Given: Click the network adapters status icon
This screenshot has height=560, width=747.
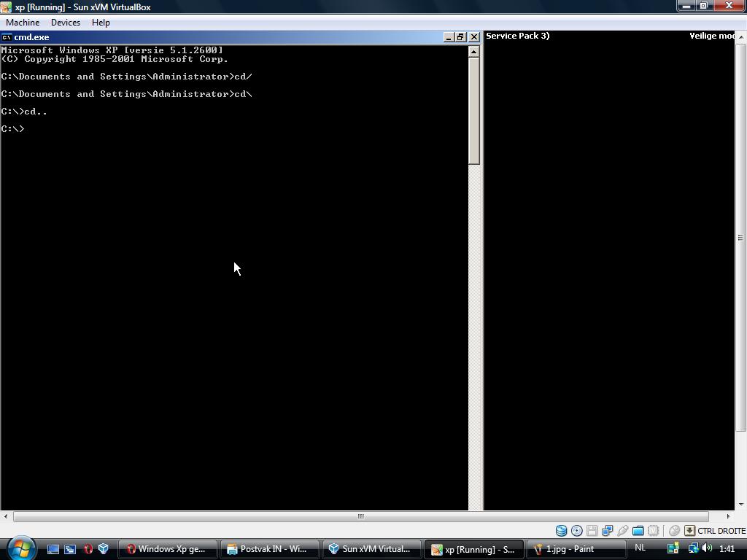Looking at the screenshot, I should tap(607, 531).
